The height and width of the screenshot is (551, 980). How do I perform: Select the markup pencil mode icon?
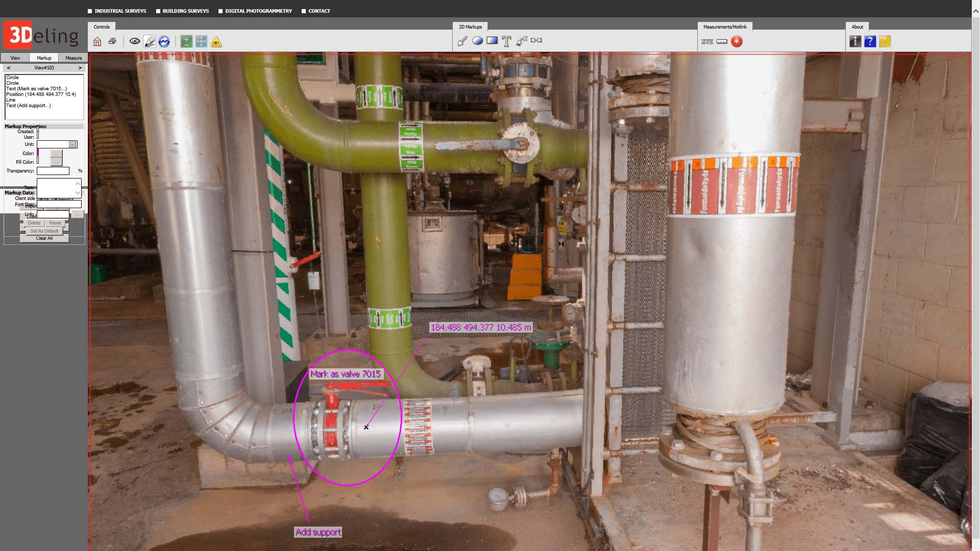click(x=149, y=41)
